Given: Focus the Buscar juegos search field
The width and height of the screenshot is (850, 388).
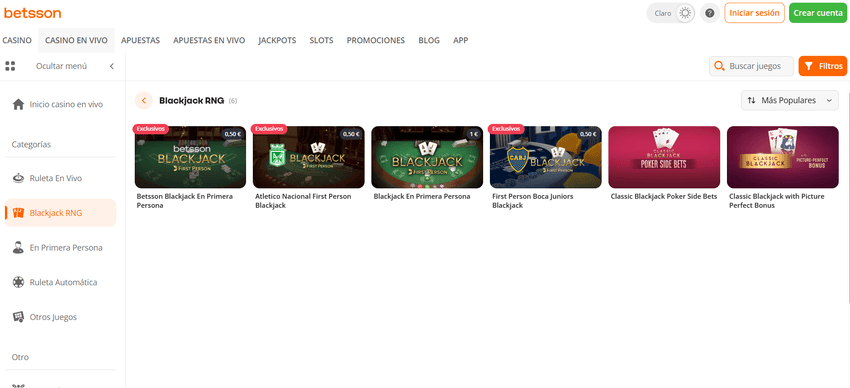Looking at the screenshot, I should click(751, 66).
